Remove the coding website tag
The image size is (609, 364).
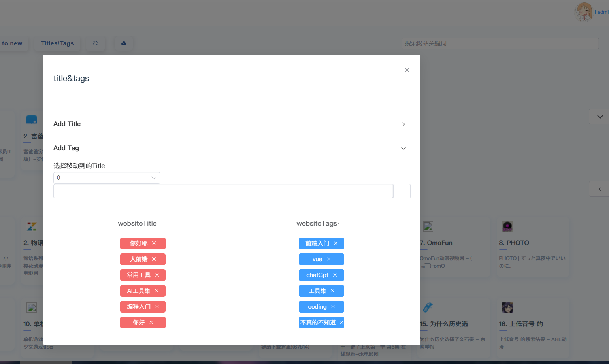tap(333, 307)
